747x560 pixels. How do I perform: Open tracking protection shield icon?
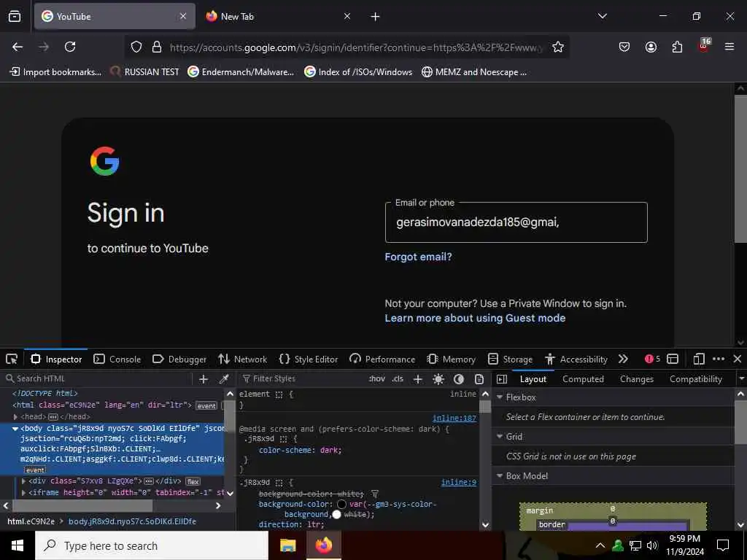[136, 47]
